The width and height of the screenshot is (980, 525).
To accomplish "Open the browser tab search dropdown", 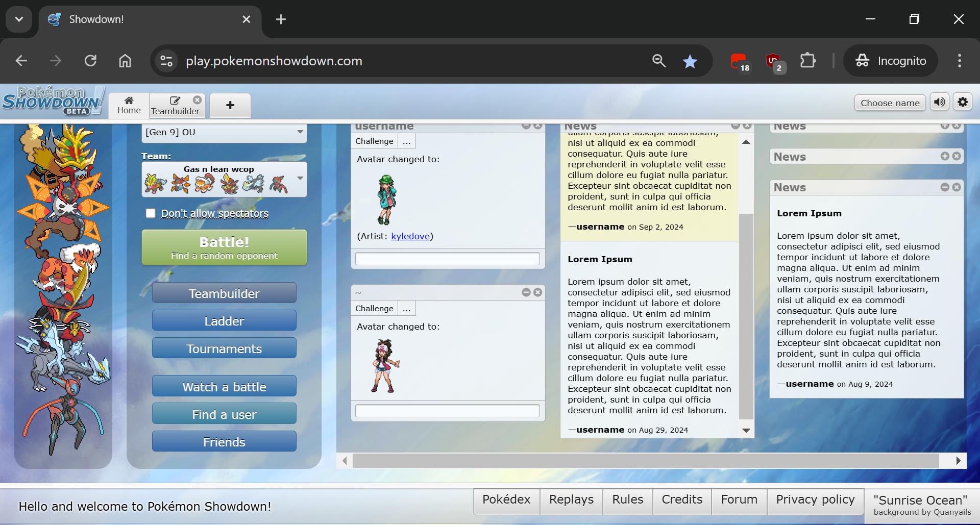I will click(x=19, y=19).
